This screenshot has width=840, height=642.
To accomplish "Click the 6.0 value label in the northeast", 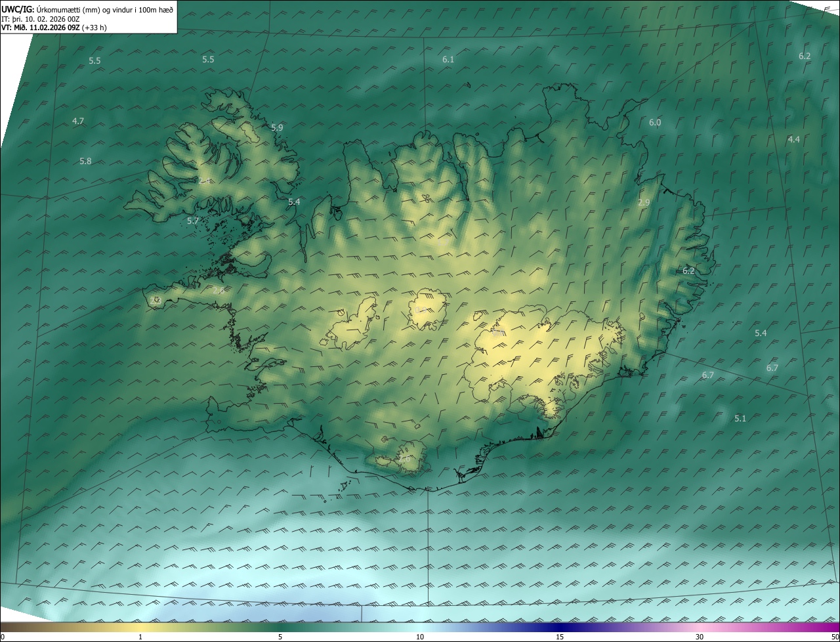I will point(655,122).
